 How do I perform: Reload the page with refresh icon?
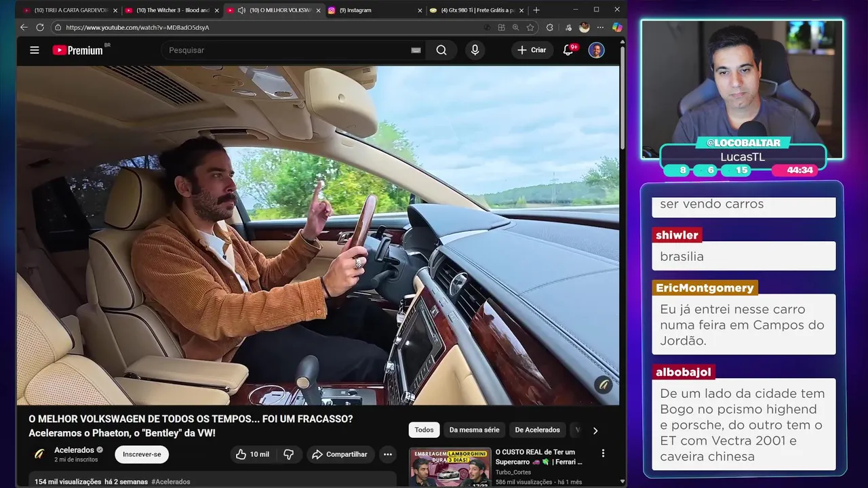click(x=40, y=27)
